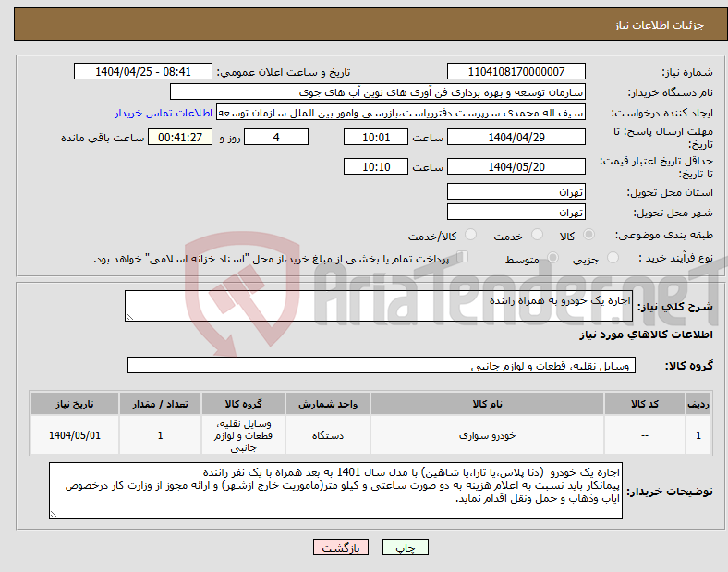Select the خدمت radio button

tap(537, 235)
